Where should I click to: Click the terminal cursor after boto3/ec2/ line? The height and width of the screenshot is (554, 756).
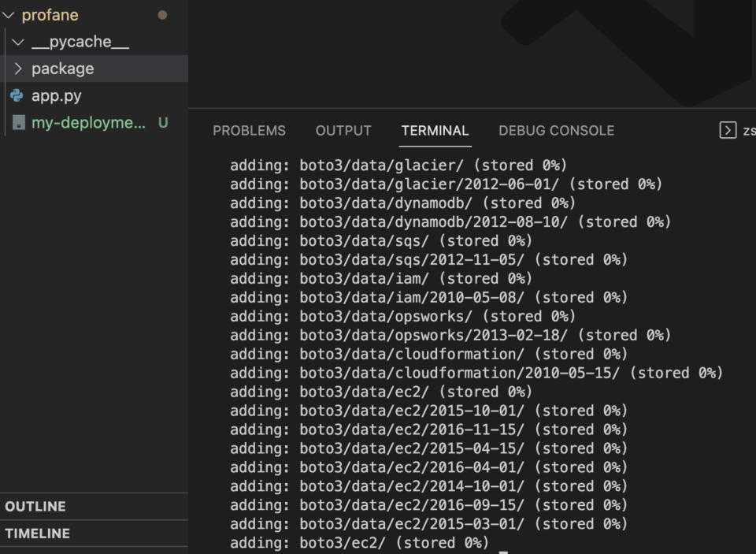tap(503, 544)
